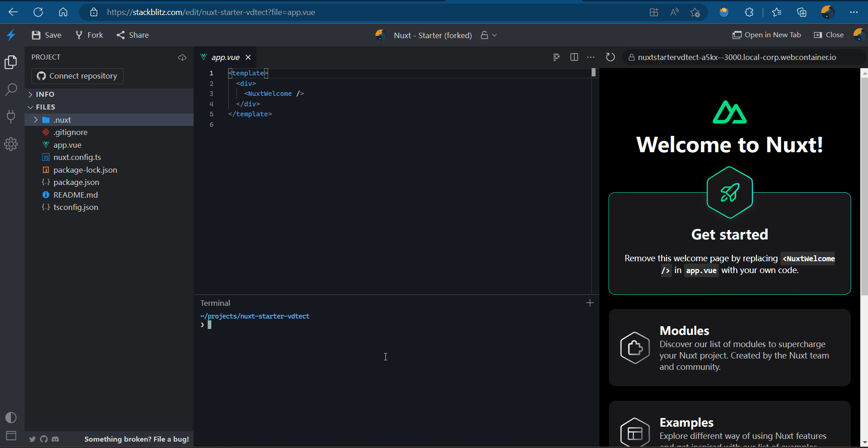
Task: Click the rocket hexagon icon in preview
Action: click(729, 193)
